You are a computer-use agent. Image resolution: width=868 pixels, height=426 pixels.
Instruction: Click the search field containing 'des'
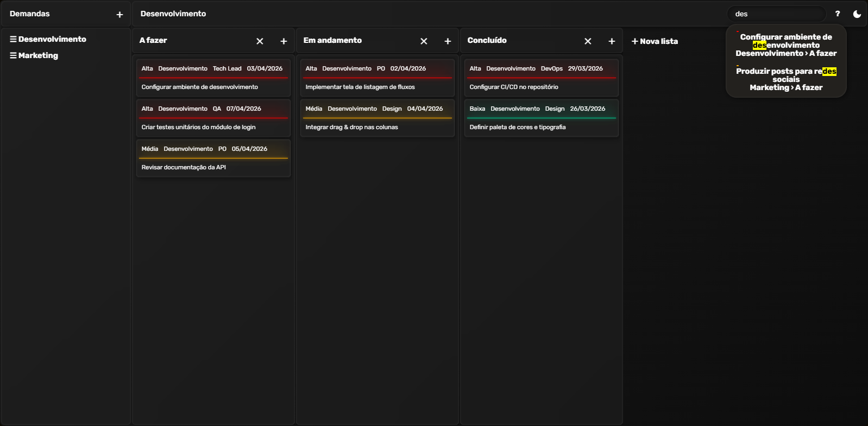click(x=776, y=14)
